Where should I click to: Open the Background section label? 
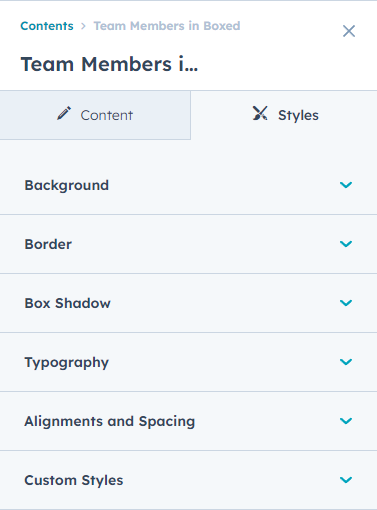(67, 185)
